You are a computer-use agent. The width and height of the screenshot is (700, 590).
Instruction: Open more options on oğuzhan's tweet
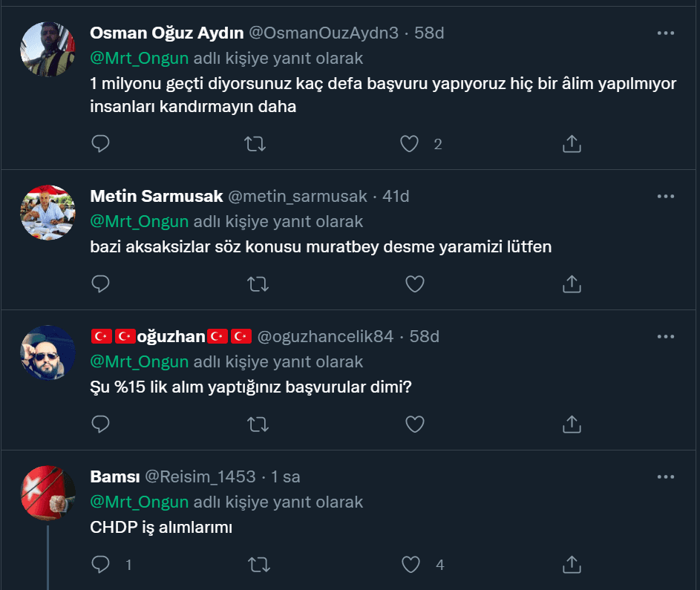(665, 337)
